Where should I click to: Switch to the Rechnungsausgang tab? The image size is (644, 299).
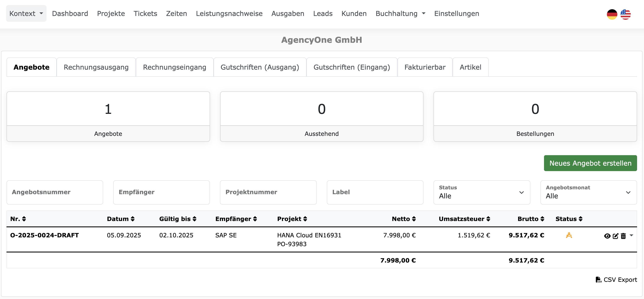(x=96, y=67)
